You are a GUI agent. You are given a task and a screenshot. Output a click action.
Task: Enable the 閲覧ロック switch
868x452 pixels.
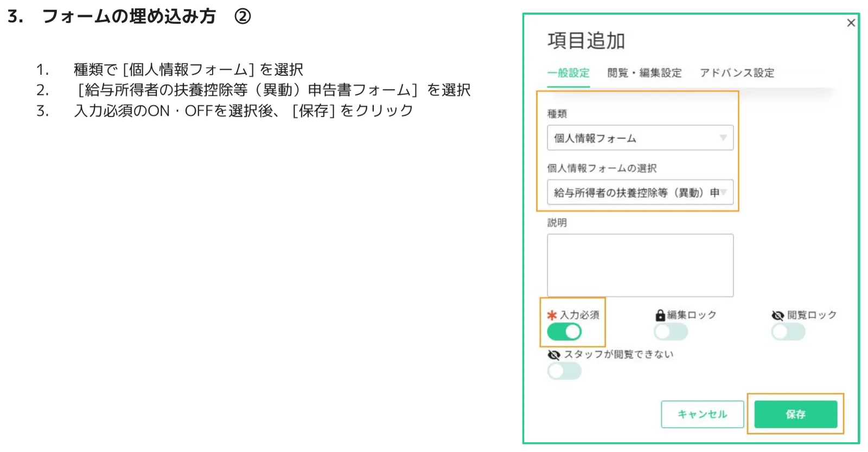[788, 332]
